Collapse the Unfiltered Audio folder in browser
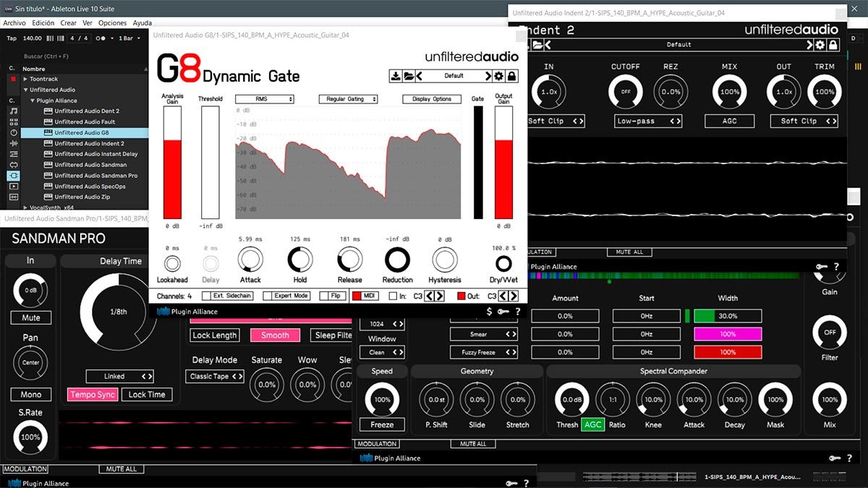This screenshot has height=488, width=868. click(25, 90)
